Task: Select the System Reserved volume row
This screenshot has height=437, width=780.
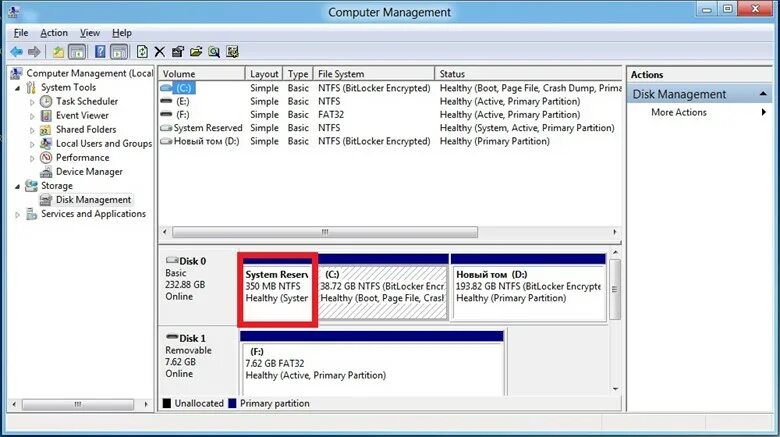Action: point(390,128)
